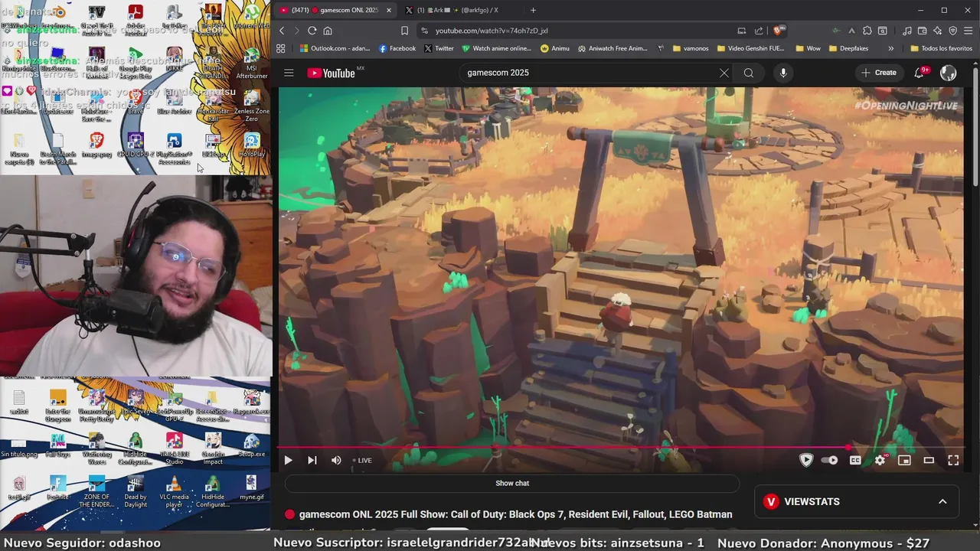
Task: Select PlayStation Accessories desktop icon
Action: click(175, 149)
